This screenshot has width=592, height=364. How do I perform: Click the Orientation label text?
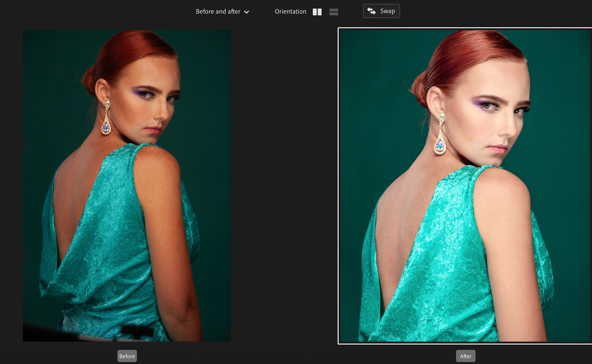(x=290, y=12)
